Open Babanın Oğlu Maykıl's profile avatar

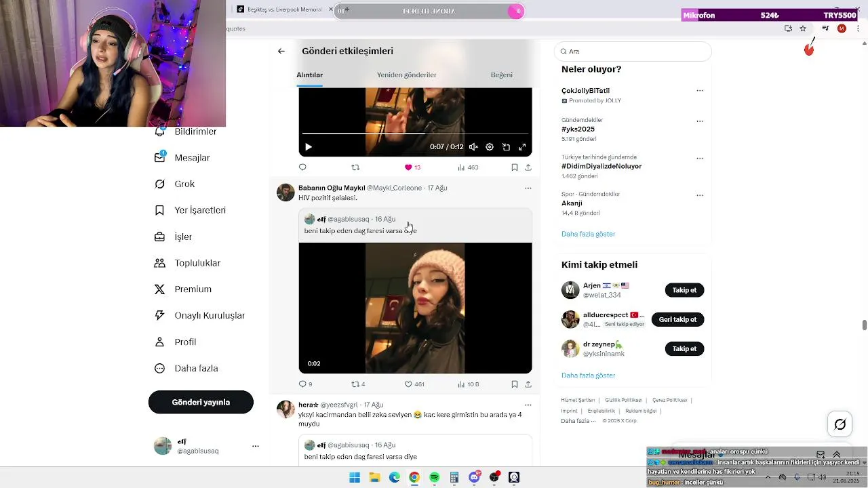pos(285,192)
